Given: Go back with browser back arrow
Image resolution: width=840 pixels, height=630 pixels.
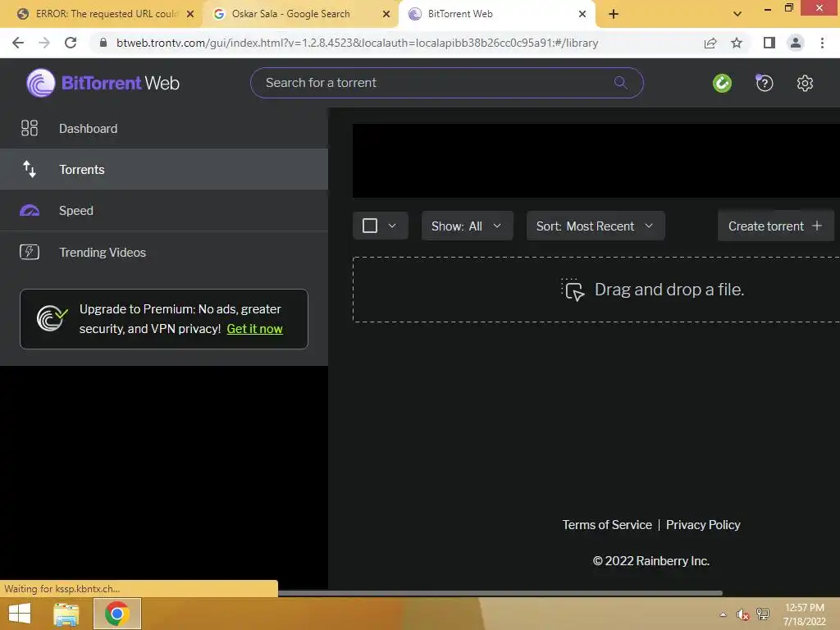Looking at the screenshot, I should 18,43.
